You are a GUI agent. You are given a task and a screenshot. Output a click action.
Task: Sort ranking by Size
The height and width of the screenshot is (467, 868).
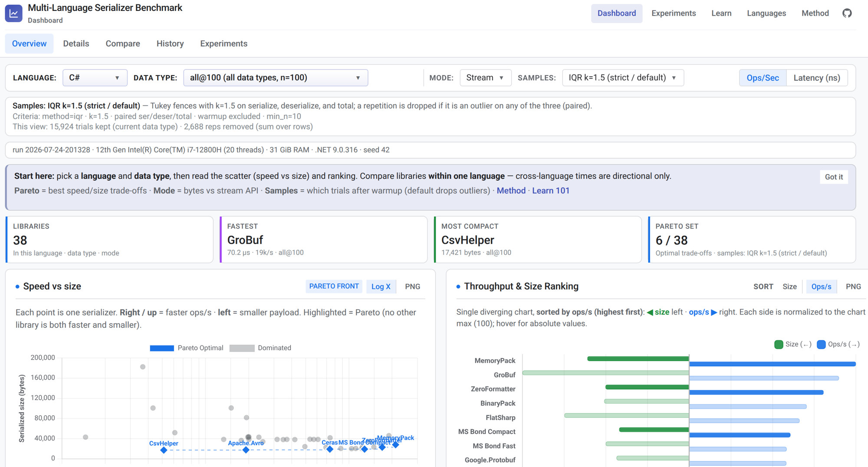pos(789,287)
